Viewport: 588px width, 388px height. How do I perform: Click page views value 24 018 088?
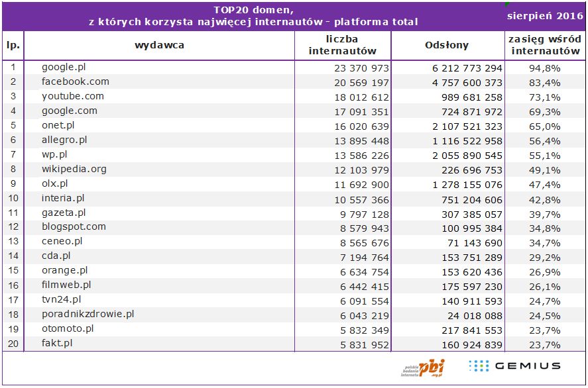tap(475, 316)
